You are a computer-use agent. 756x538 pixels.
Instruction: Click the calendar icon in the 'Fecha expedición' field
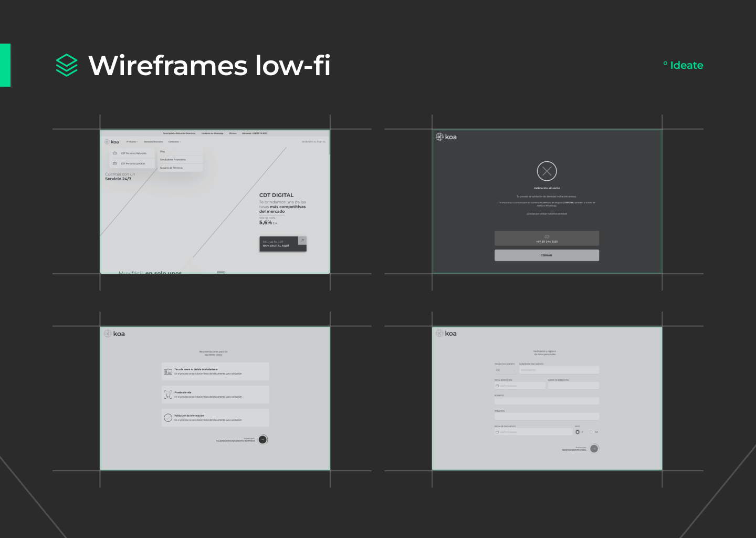pyautogui.click(x=497, y=386)
